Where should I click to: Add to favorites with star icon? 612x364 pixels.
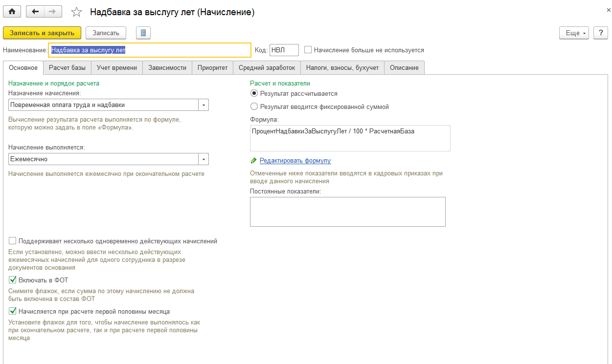[77, 12]
